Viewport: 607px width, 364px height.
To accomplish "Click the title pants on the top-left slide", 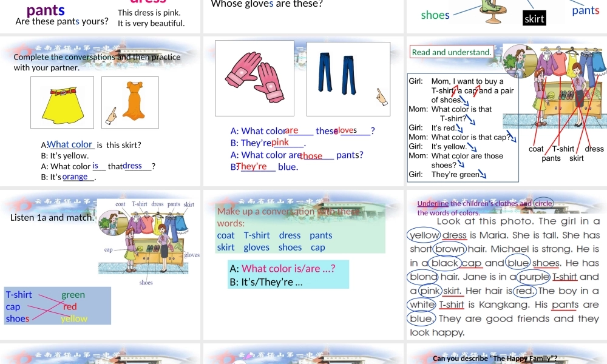I will 45,10.
